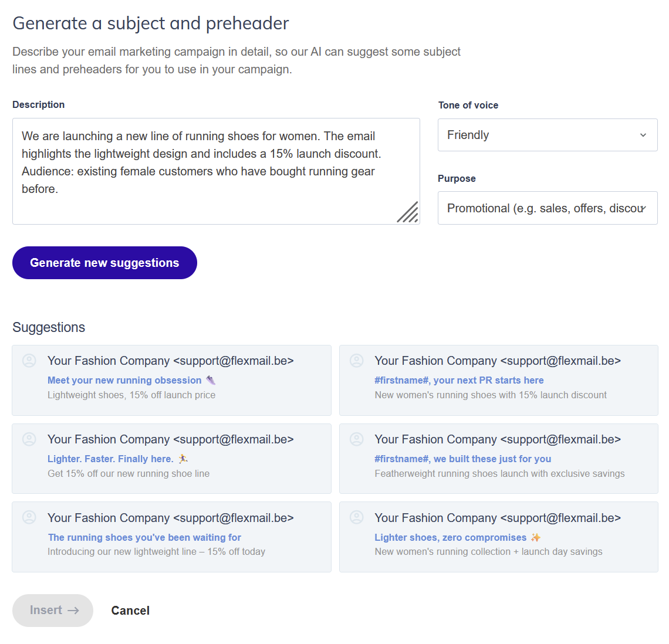The width and height of the screenshot is (669, 644).
Task: Choose subject "#firstname#, your next PR starts here"
Action: [459, 380]
